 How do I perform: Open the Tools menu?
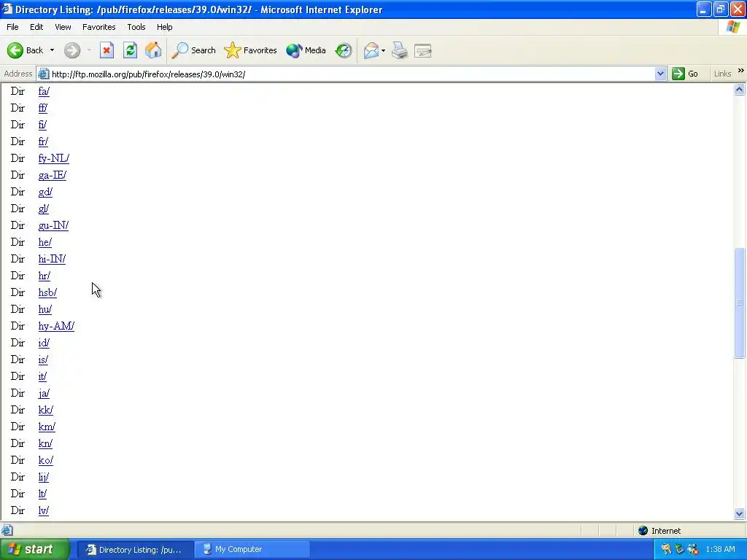(136, 27)
